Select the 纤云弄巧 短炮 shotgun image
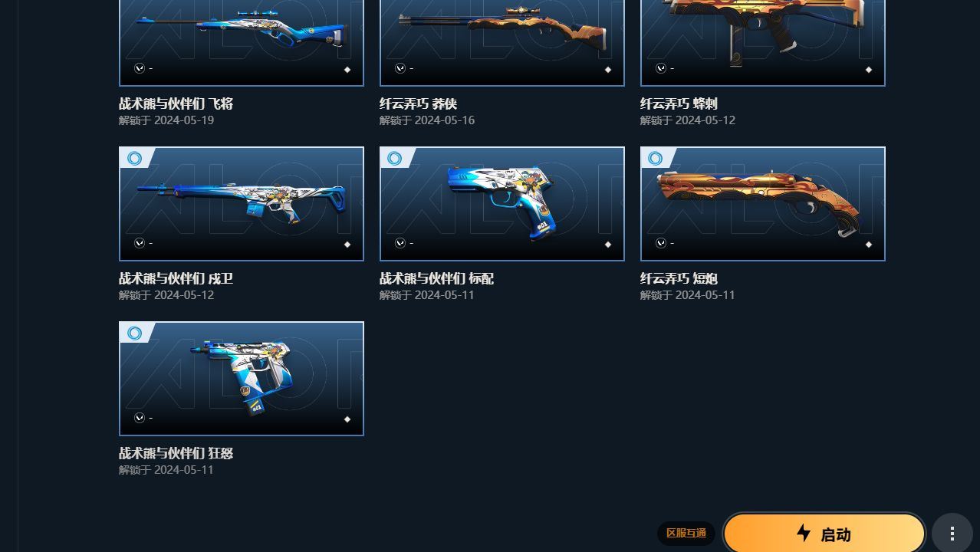This screenshot has height=552, width=980. tap(763, 204)
